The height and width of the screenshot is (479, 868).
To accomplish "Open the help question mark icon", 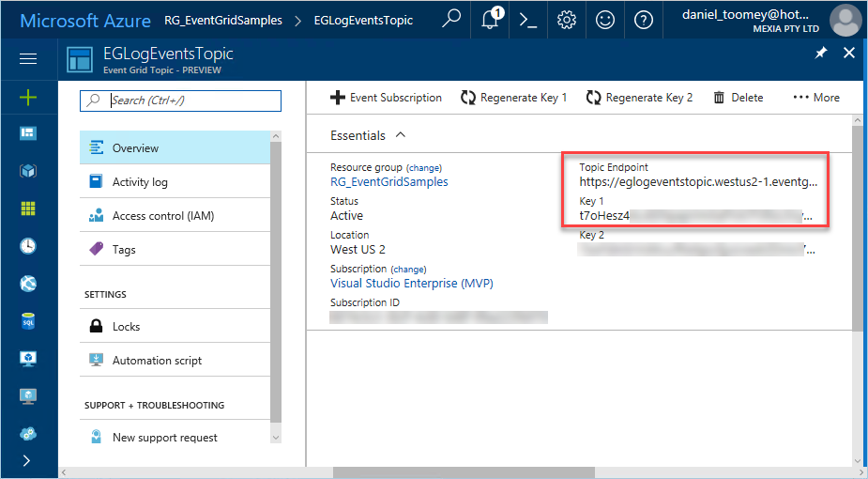I will tap(644, 20).
